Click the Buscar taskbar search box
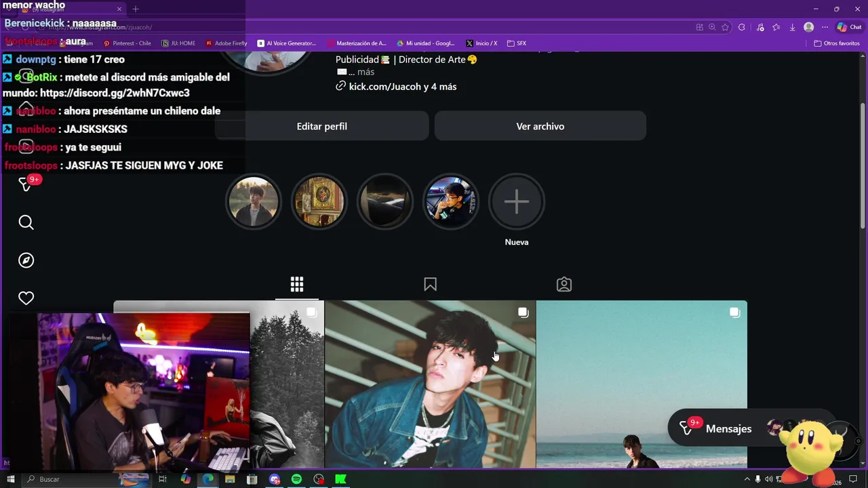This screenshot has height=488, width=868. [87, 479]
